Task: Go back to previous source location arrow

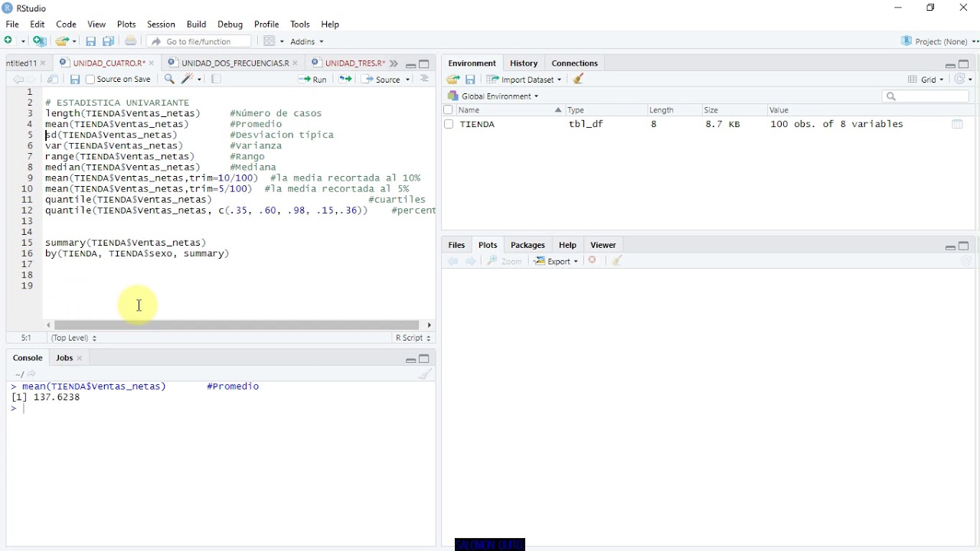Action: coord(18,80)
